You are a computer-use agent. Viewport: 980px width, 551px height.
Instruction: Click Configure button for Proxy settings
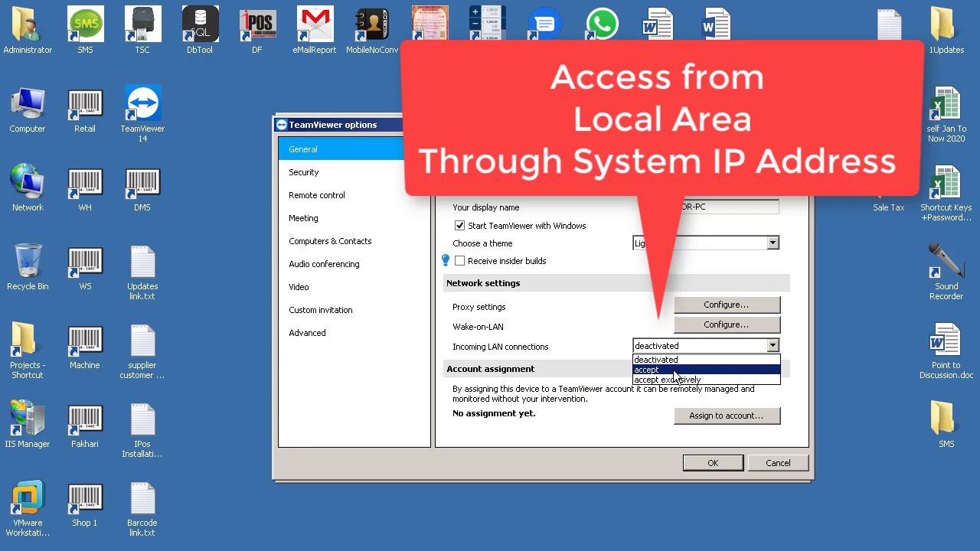[727, 305]
